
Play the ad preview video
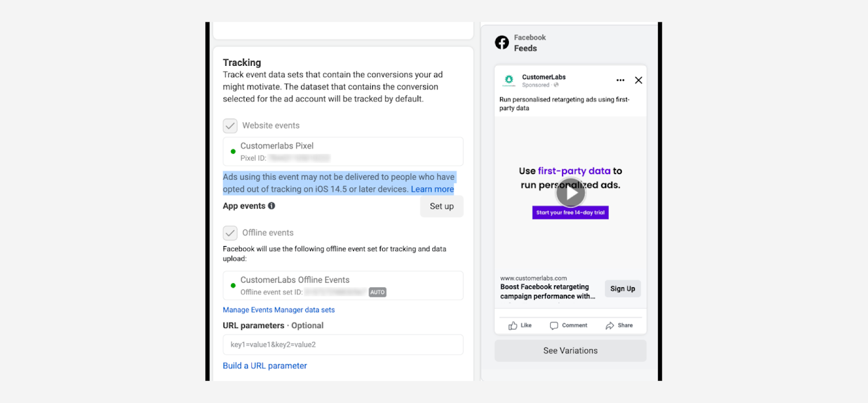click(x=571, y=192)
